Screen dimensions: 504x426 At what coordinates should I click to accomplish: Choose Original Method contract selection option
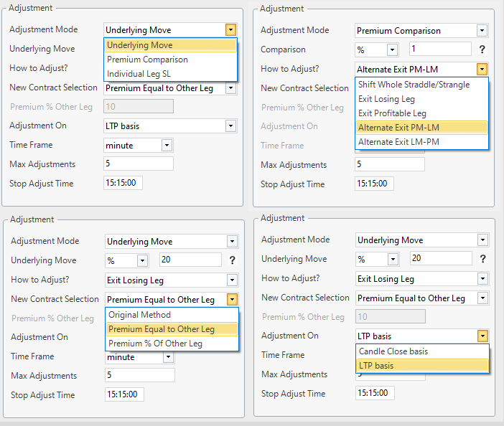click(x=139, y=315)
